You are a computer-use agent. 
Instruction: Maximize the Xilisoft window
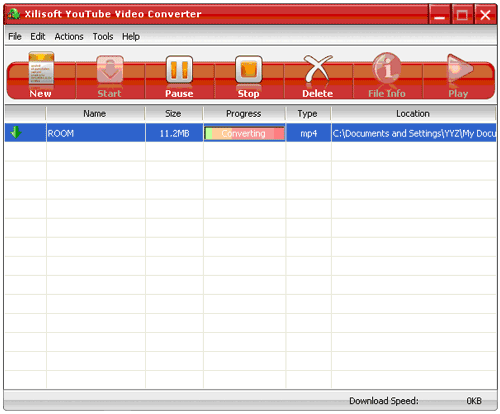point(462,15)
